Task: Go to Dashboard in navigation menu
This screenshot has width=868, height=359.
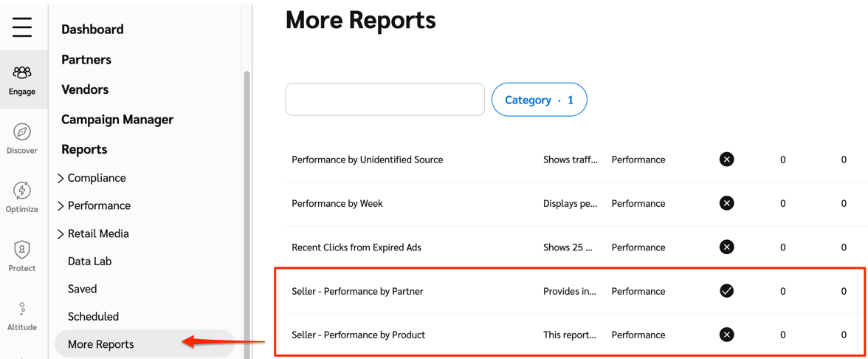Action: click(x=92, y=30)
